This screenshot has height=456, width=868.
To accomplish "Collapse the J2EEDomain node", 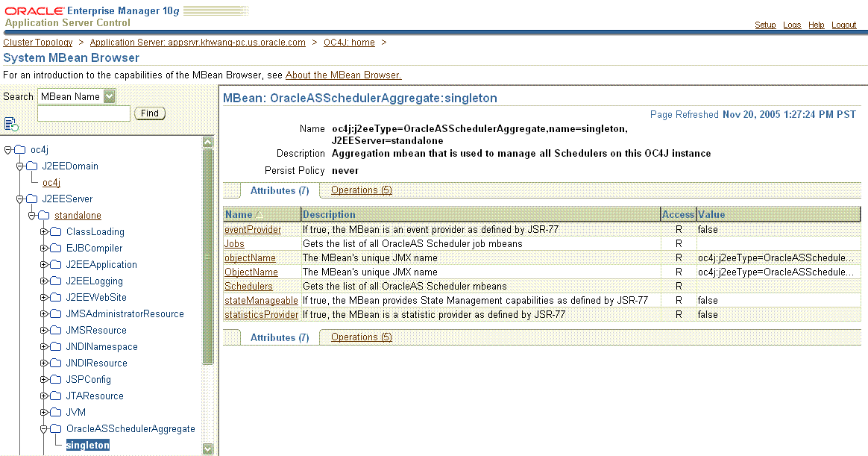I will point(20,166).
